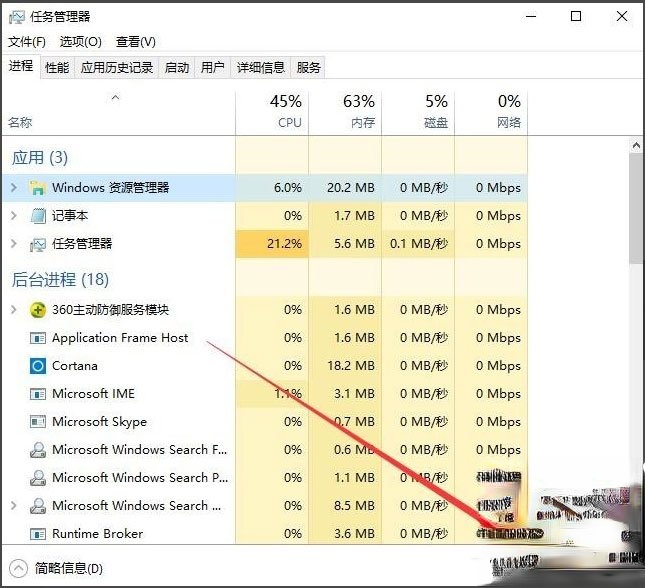Close the Task Manager window
This screenshot has width=645, height=588.
622,16
